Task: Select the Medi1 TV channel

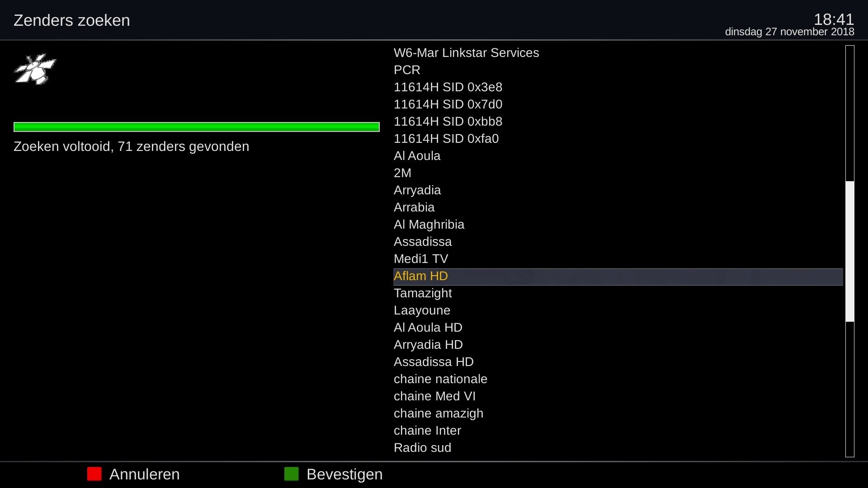Action: pos(421,259)
